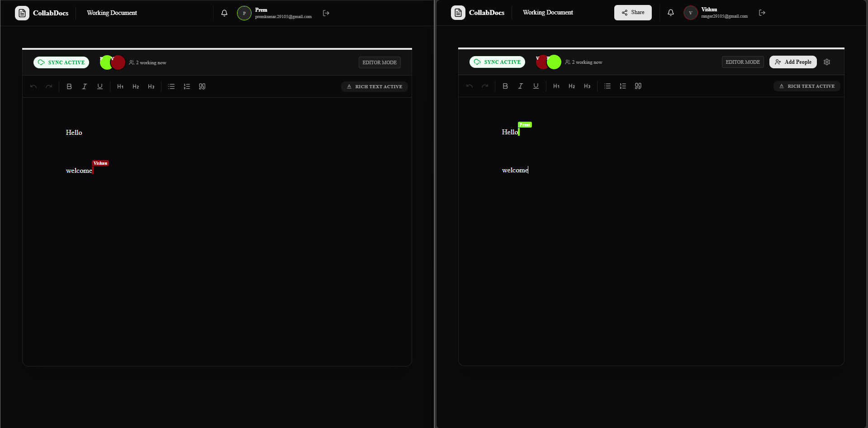Click the Prem cursor label in the right editor

point(525,125)
